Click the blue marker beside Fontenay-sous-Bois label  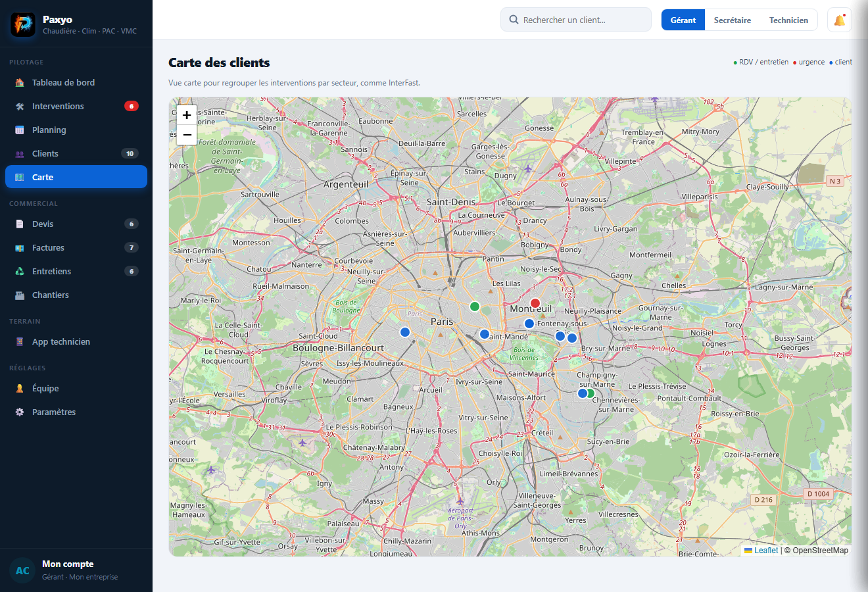click(x=529, y=324)
